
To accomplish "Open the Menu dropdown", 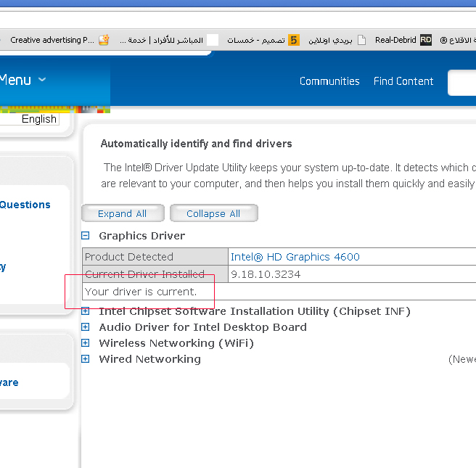I will click(x=22, y=80).
